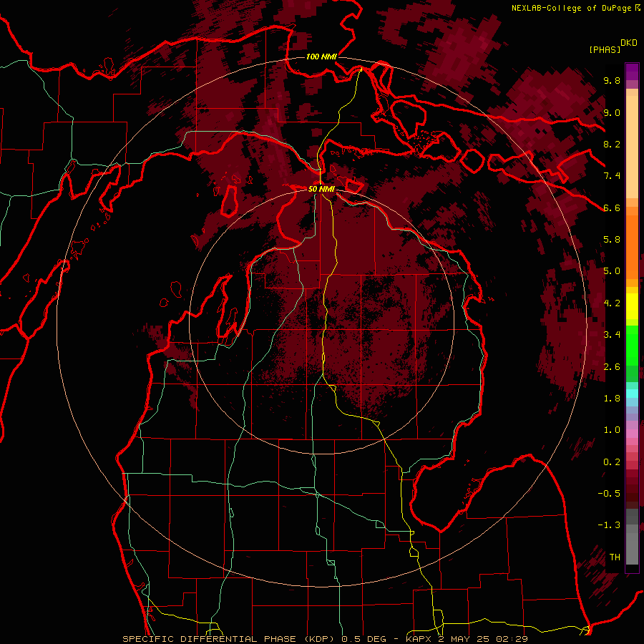Viewport: 644px width, 644px height.
Task: Click the 6.6 value on color scale
Action: click(612, 208)
